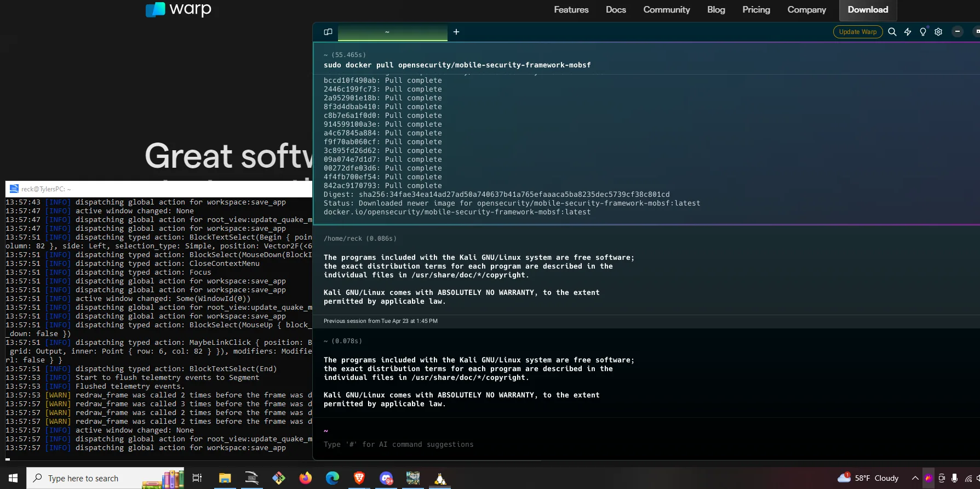Launch Brave browser from the taskbar
The width and height of the screenshot is (980, 489).
click(x=359, y=478)
